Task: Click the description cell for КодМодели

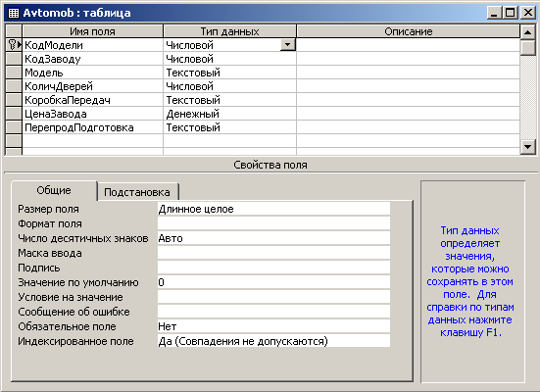Action: (408, 45)
